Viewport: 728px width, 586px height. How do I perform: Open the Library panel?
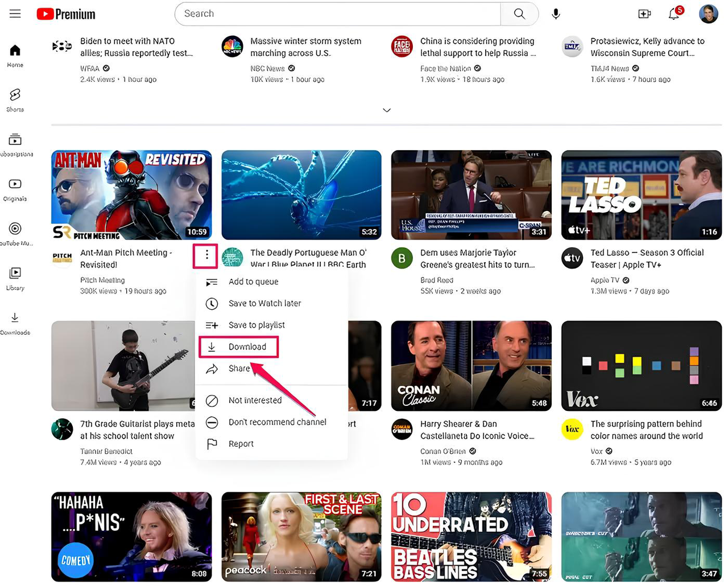[x=14, y=276]
